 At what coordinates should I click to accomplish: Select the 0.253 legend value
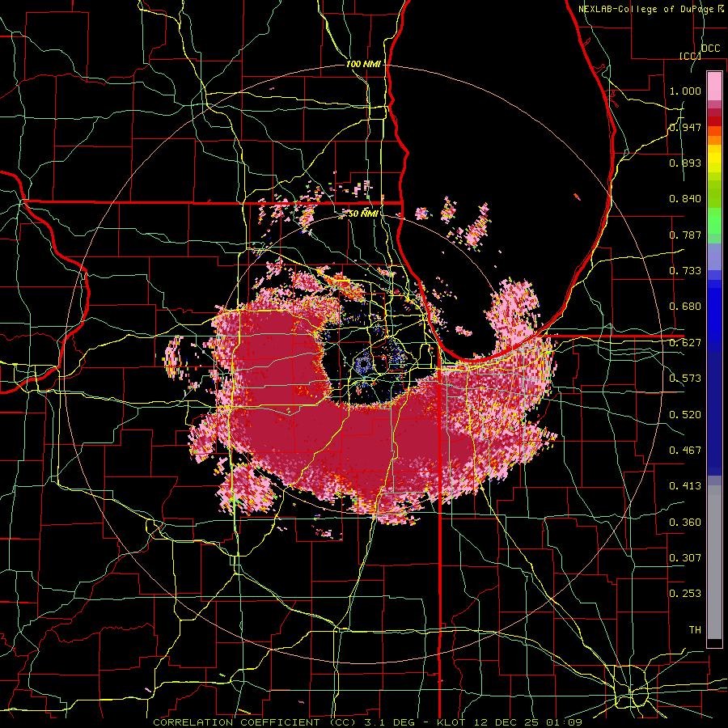[685, 594]
